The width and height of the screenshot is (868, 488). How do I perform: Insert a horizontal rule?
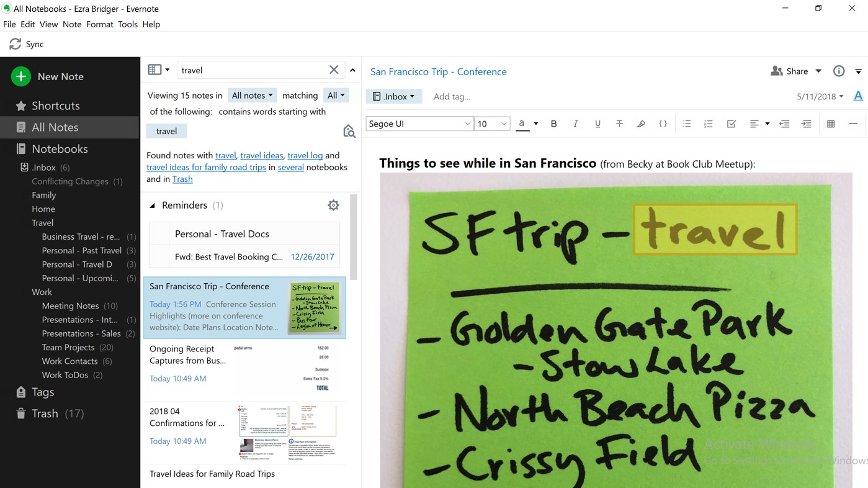(x=853, y=124)
